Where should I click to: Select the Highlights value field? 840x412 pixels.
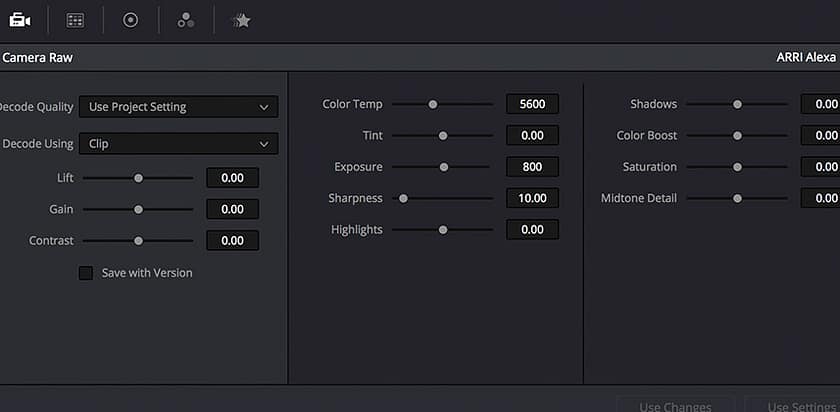(532, 229)
